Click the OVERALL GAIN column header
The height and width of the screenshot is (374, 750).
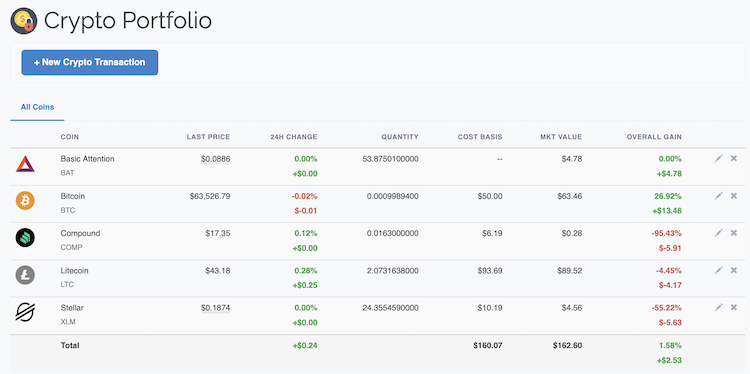(x=654, y=137)
